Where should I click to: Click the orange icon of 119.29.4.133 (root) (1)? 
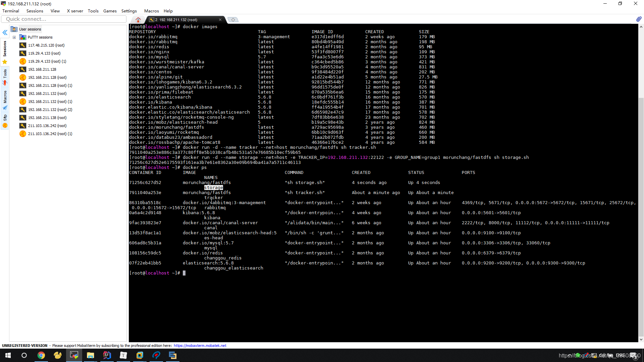(x=23, y=61)
